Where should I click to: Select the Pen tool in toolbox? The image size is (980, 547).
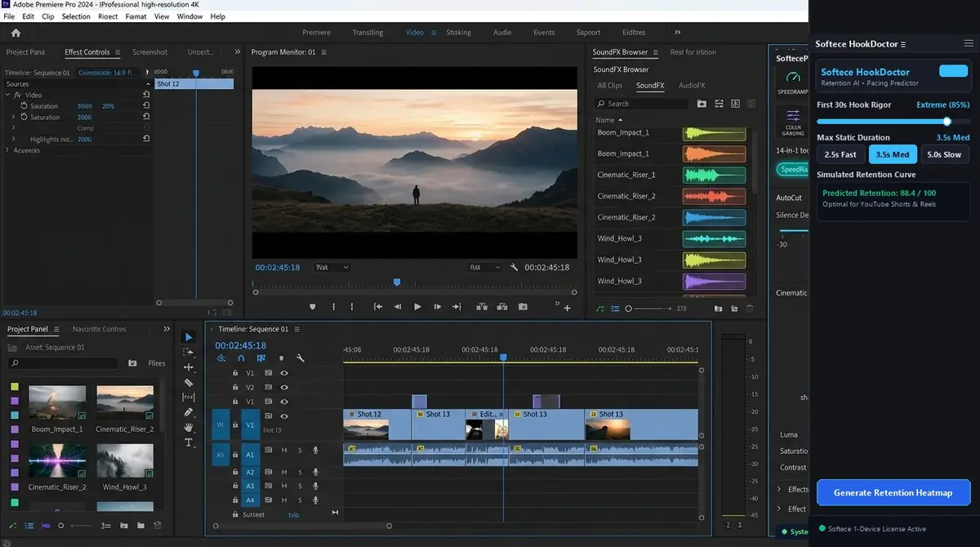[x=189, y=412]
